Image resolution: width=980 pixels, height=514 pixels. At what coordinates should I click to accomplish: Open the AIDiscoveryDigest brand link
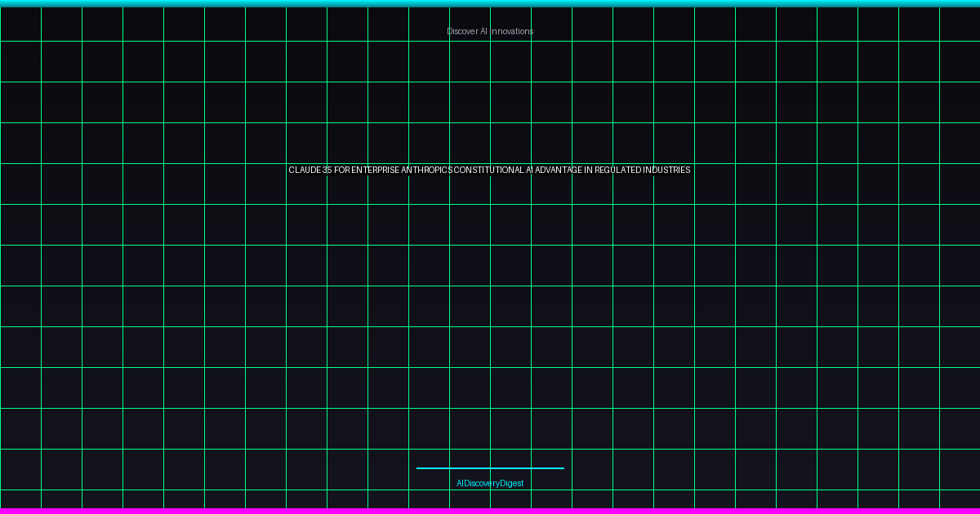(x=490, y=483)
